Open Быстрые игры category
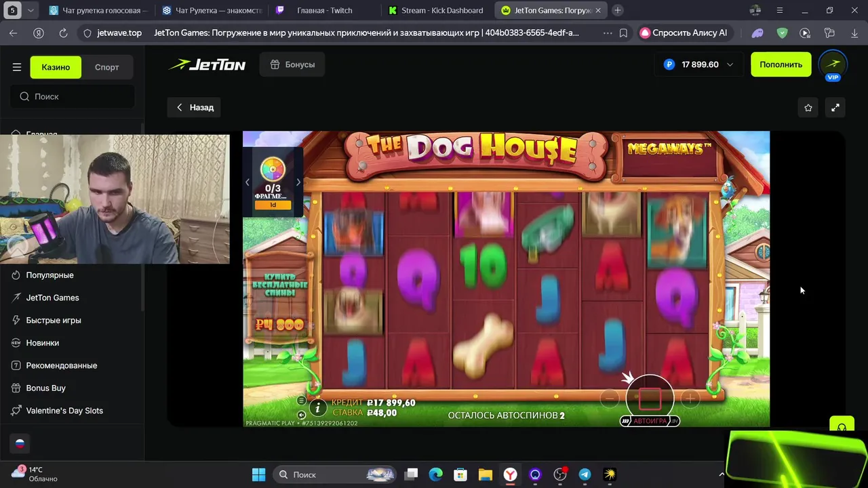This screenshot has height=488, width=868. coord(54,320)
